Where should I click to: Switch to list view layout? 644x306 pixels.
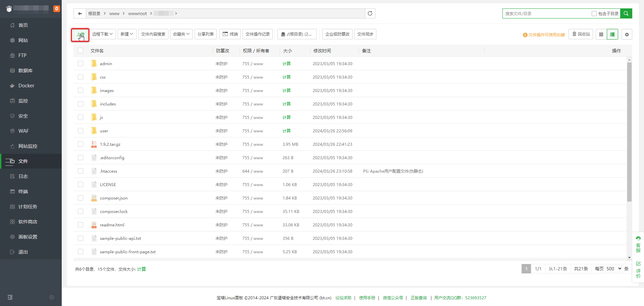612,34
